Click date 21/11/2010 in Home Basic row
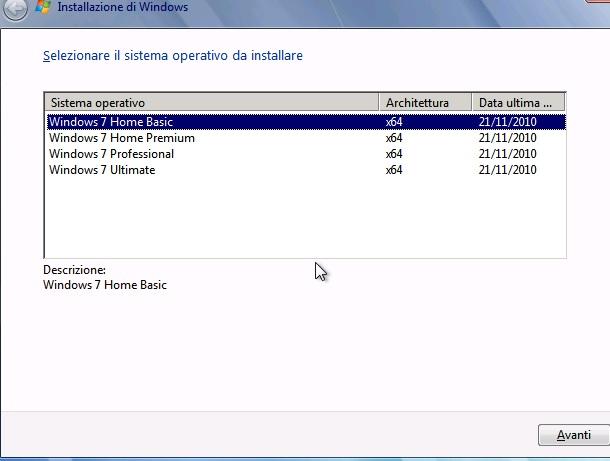Image resolution: width=610 pixels, height=461 pixels. [508, 122]
